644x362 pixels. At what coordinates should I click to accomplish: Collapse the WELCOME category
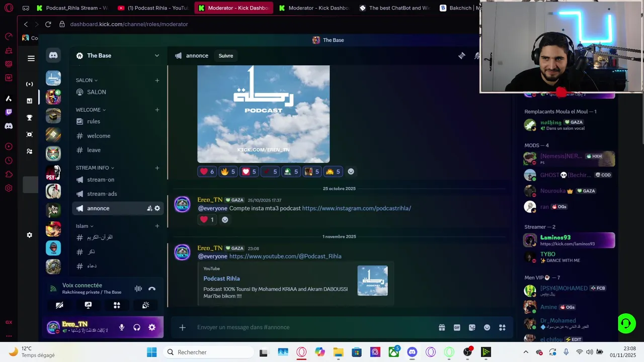pos(91,110)
